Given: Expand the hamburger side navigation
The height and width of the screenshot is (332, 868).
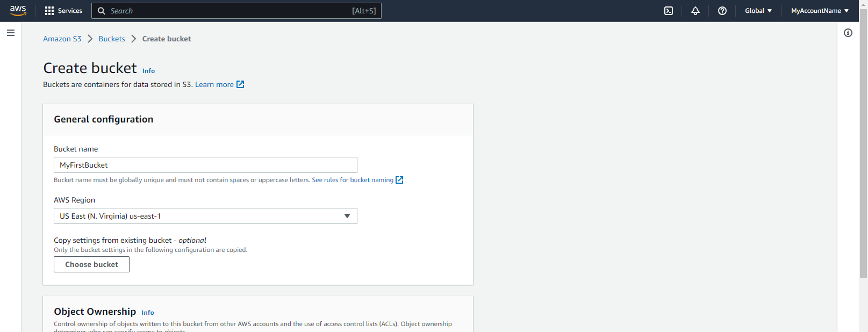Looking at the screenshot, I should [11, 33].
